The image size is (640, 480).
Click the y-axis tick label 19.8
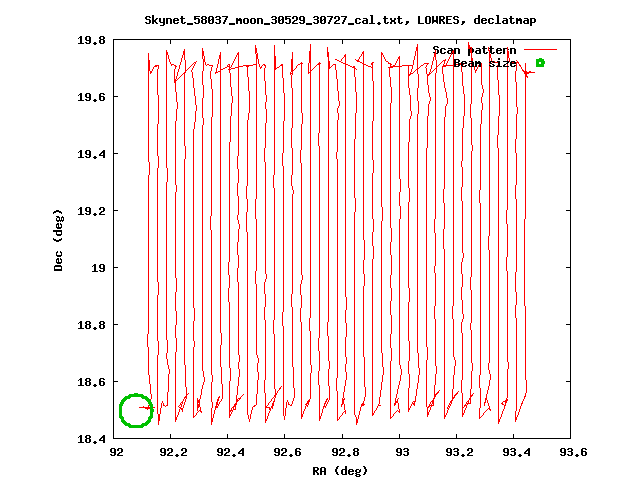pos(91,40)
